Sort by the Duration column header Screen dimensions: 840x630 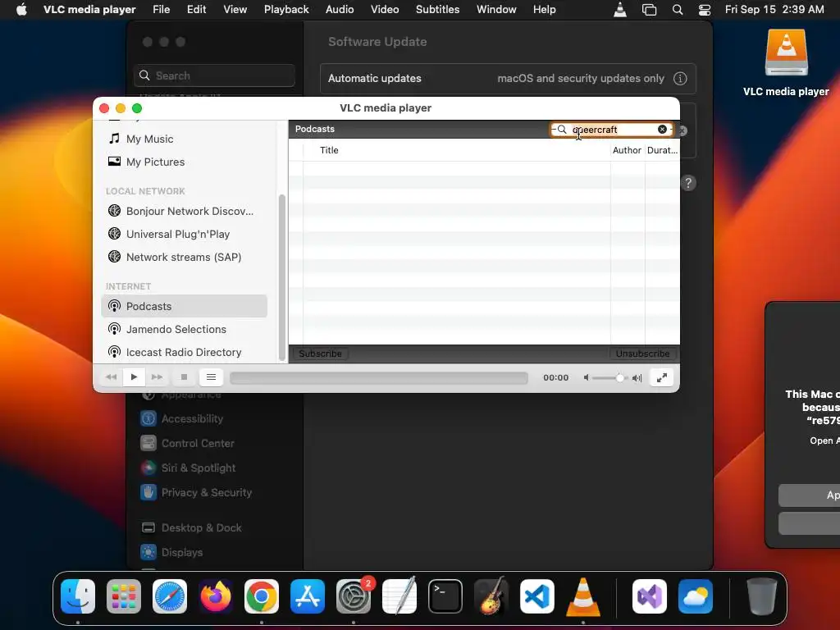tap(662, 151)
